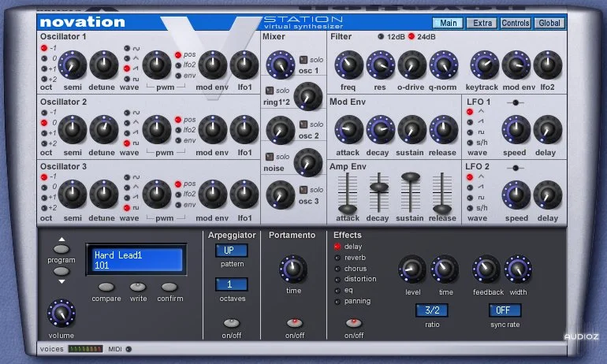607x364 pixels.
Task: Step program up with the upper program button
Action: pos(61,249)
